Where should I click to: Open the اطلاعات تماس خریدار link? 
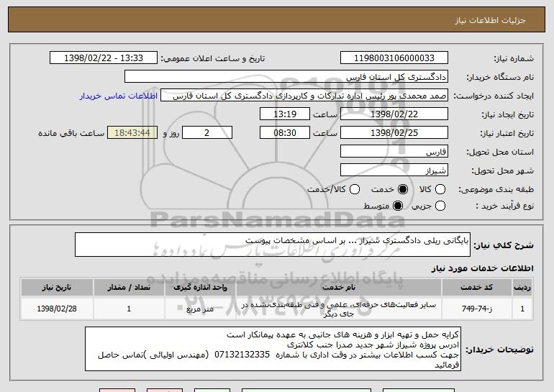coord(119,96)
